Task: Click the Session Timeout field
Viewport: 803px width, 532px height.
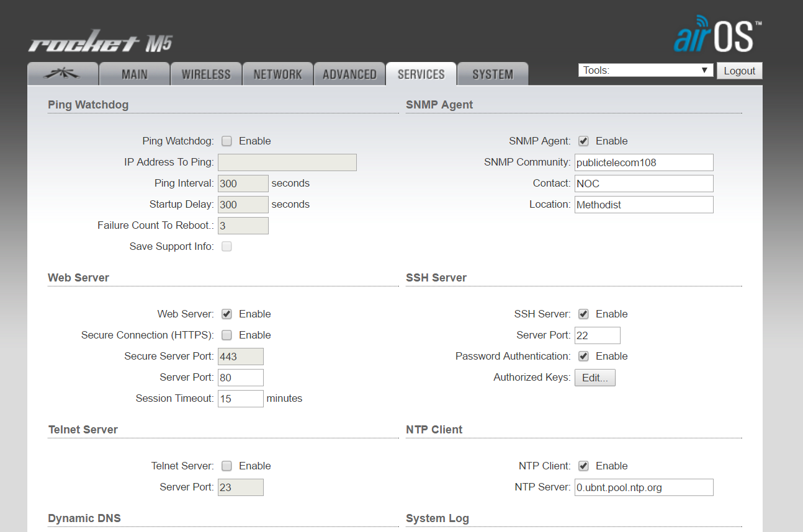Action: coord(240,399)
